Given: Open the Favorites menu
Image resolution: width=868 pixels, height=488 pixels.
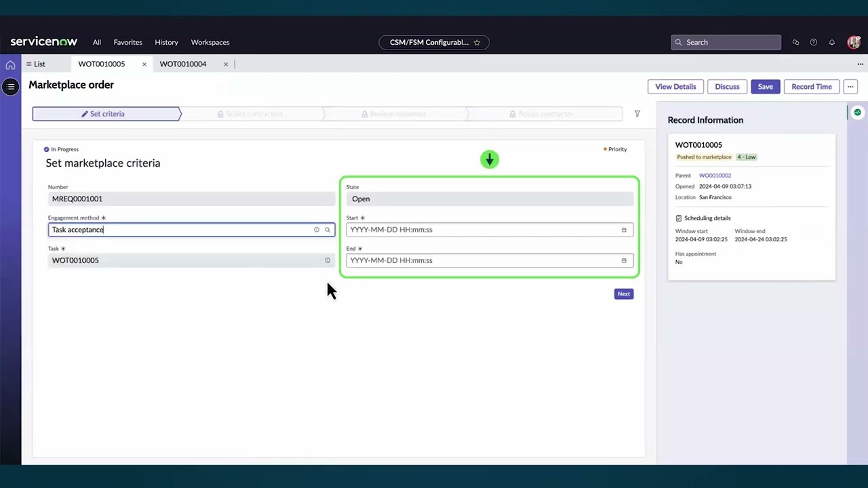Looking at the screenshot, I should tap(127, 42).
